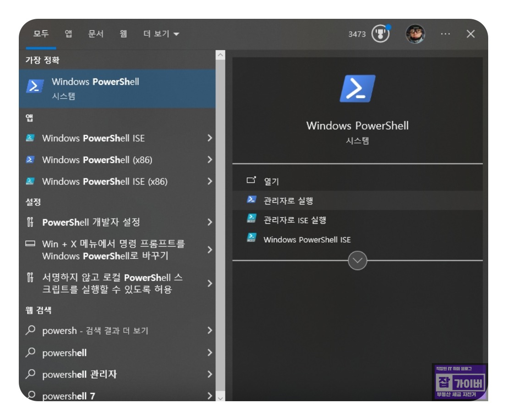Click the 관리자로 ISE 실행 icon
This screenshot has width=507, height=420.
252,219
